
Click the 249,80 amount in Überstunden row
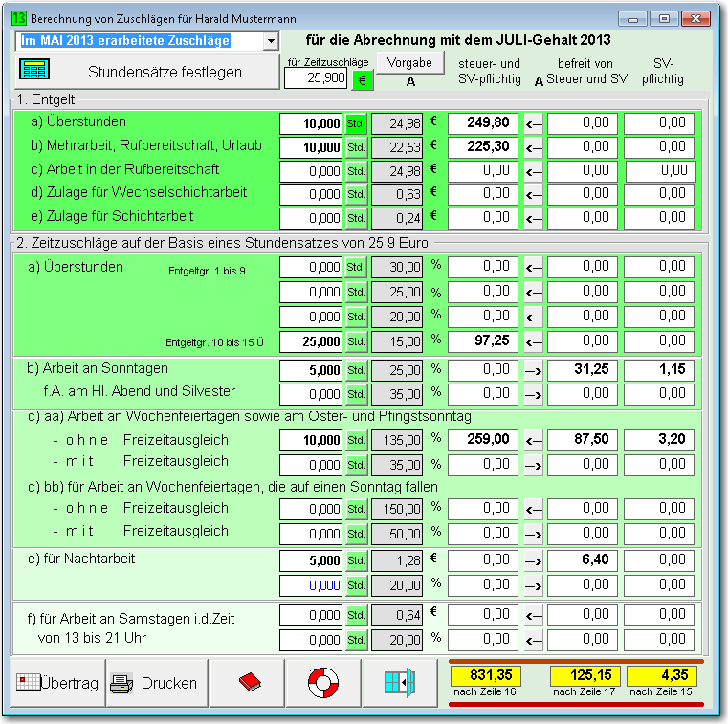point(483,123)
